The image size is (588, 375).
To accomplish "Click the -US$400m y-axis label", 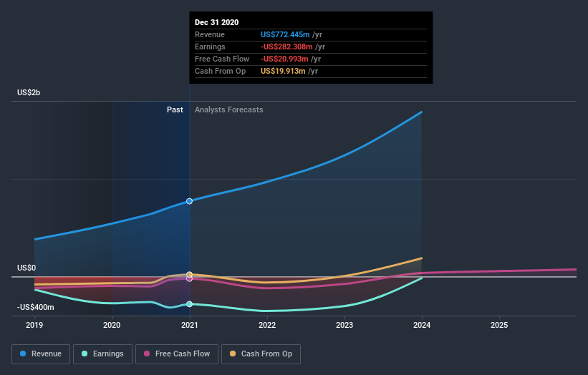I will pyautogui.click(x=35, y=307).
